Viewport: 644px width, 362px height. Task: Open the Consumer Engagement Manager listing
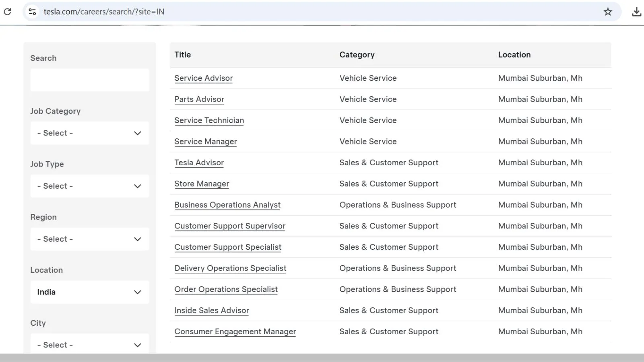click(235, 331)
